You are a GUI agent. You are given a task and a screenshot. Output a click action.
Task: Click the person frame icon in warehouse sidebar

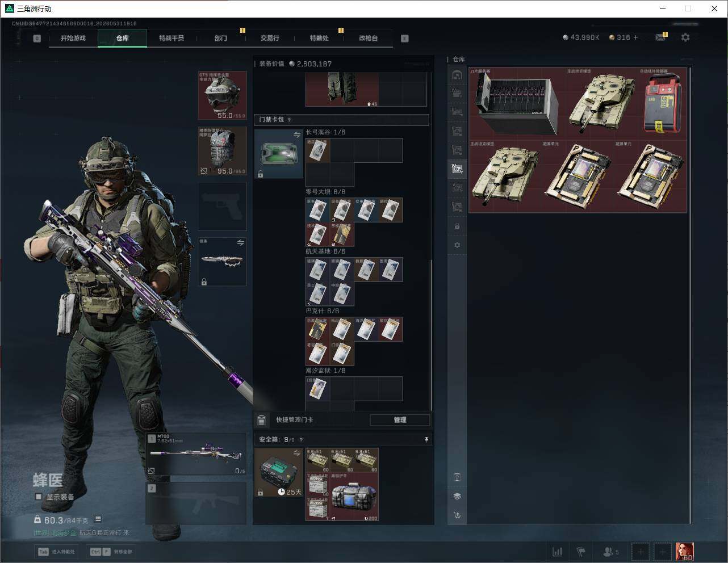coord(457,477)
